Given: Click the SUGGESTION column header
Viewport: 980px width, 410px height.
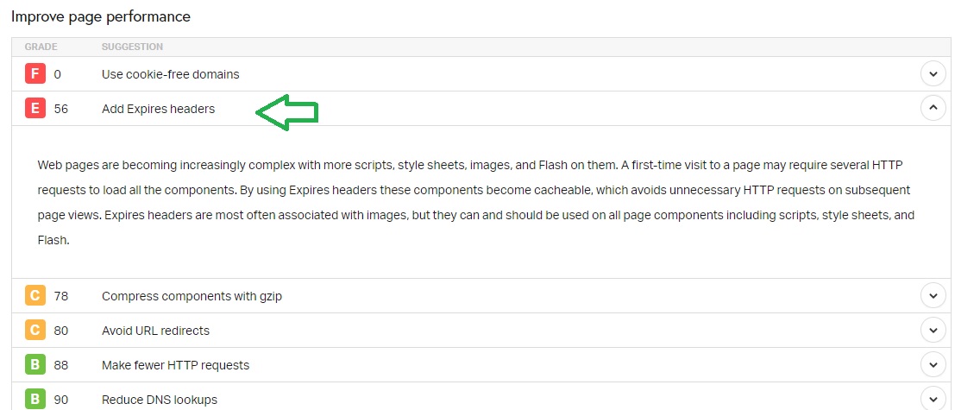Looking at the screenshot, I should coord(133,47).
